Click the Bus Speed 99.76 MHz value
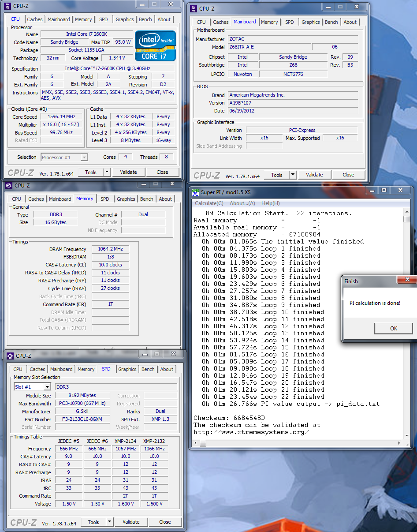Image resolution: width=417 pixels, height=532 pixels. pos(62,132)
